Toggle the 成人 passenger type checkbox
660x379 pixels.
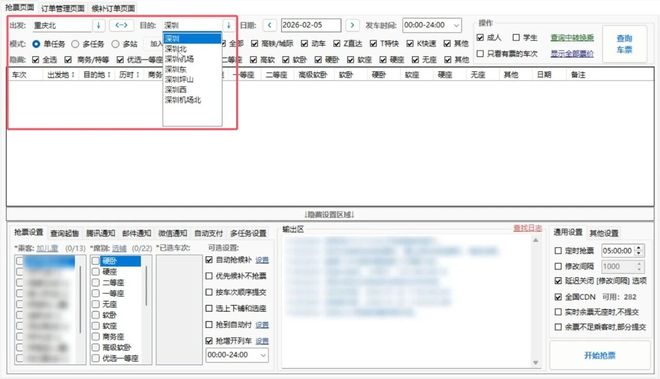480,37
